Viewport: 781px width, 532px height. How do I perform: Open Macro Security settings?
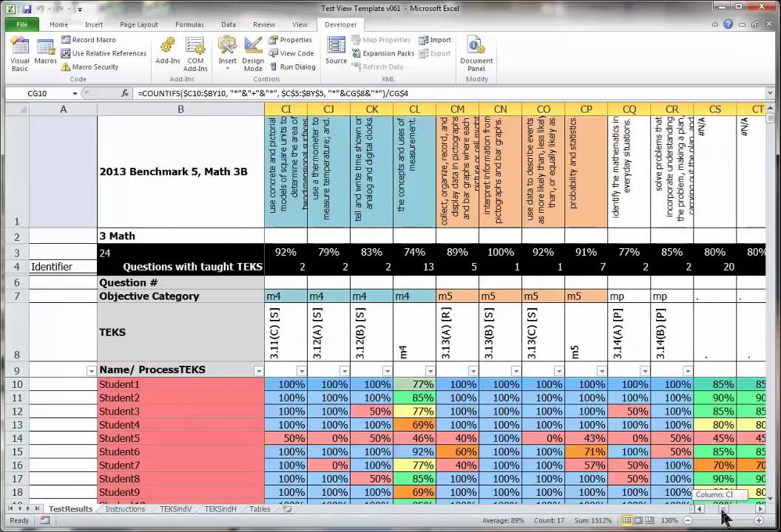click(x=89, y=66)
